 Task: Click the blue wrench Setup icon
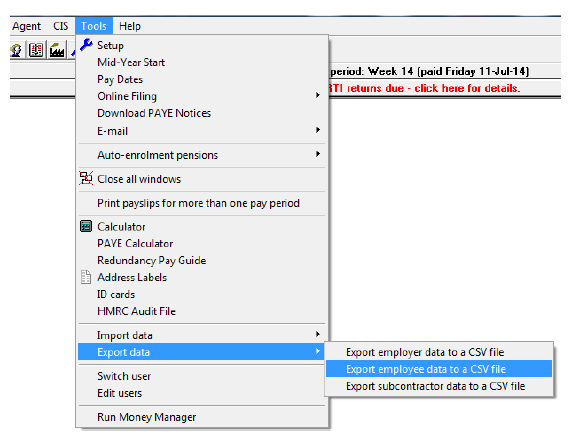click(86, 45)
